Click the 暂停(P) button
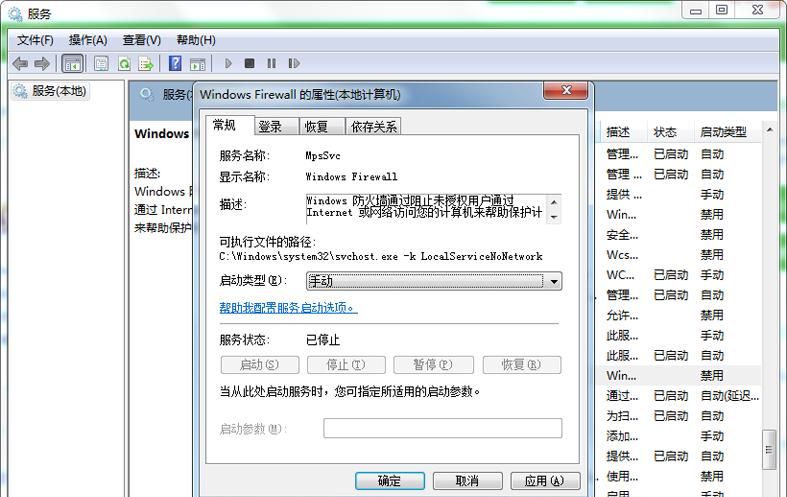The image size is (787, 497). click(433, 365)
